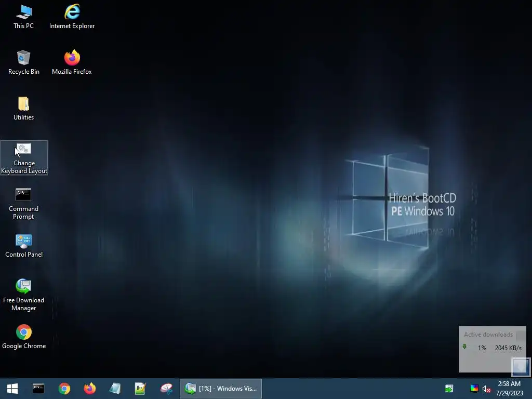This screenshot has width=532, height=399.
Task: Select the Free Download Manager desktop icon
Action: pyautogui.click(x=23, y=295)
